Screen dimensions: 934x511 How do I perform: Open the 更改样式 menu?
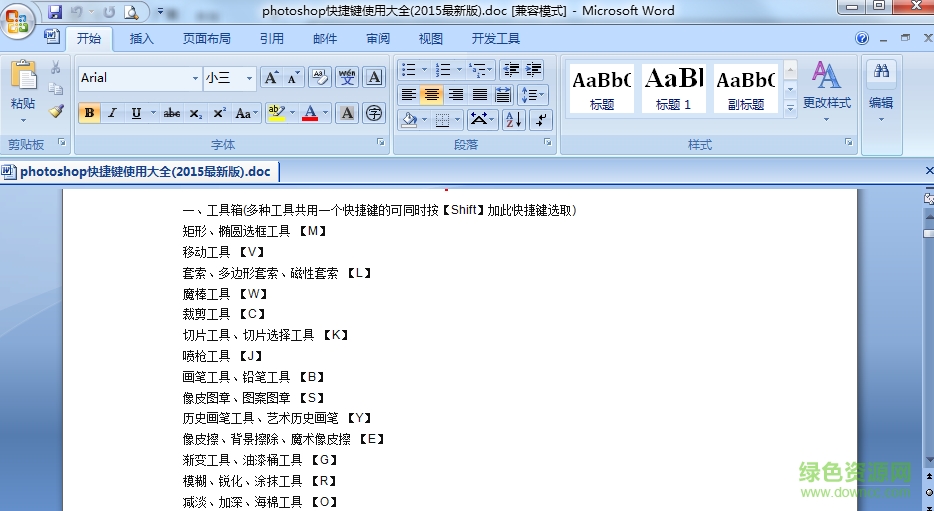click(x=827, y=91)
